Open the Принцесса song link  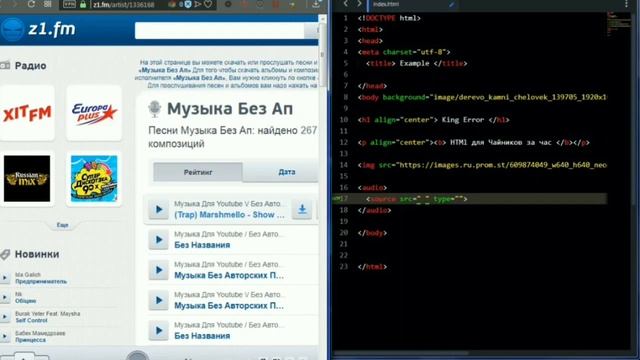30,340
